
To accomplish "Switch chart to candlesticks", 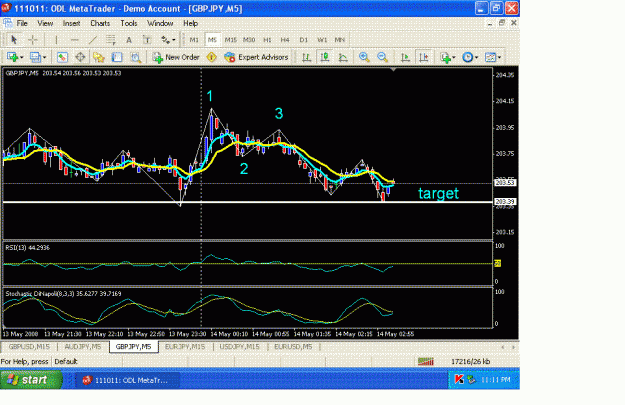I will coord(325,57).
